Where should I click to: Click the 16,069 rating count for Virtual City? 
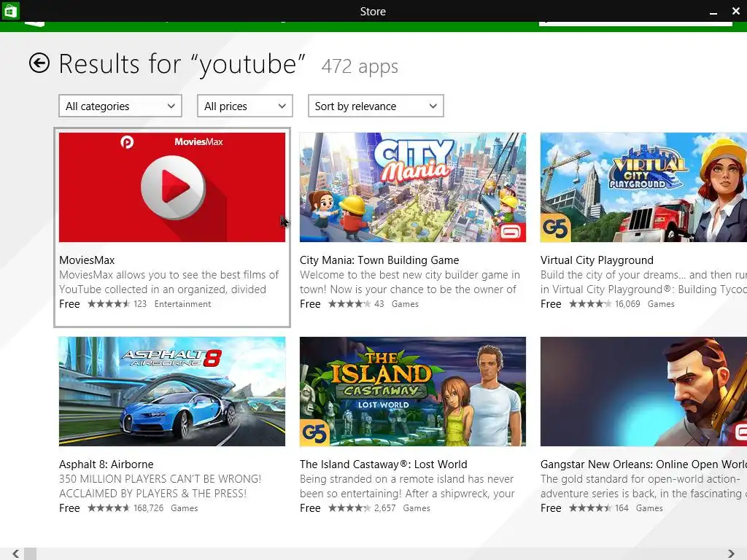click(627, 304)
